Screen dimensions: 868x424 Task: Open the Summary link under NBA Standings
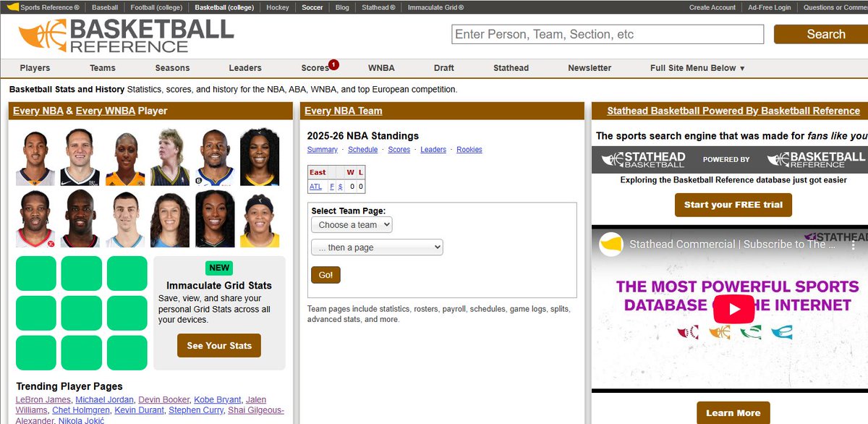pos(323,150)
